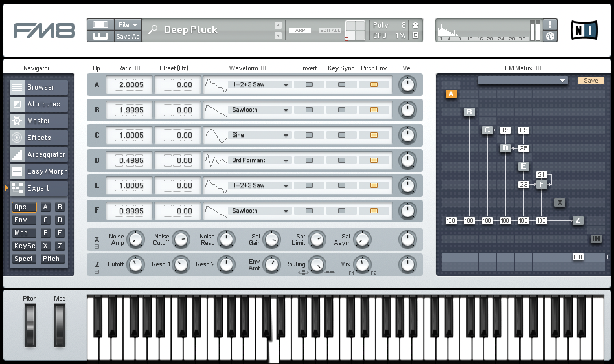This screenshot has width=614, height=364.
Task: Open the Attributes page icon
Action: 17,104
